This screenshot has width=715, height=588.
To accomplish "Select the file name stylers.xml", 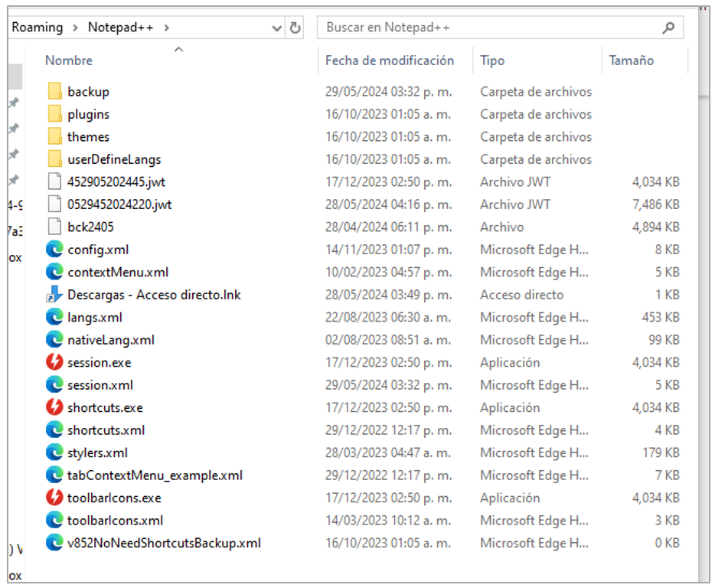I will pyautogui.click(x=97, y=453).
